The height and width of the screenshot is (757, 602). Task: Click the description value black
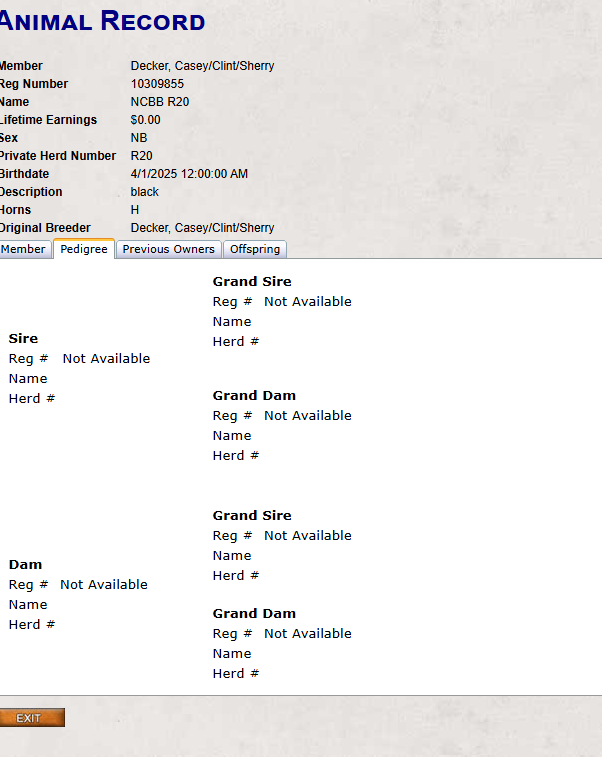[144, 192]
